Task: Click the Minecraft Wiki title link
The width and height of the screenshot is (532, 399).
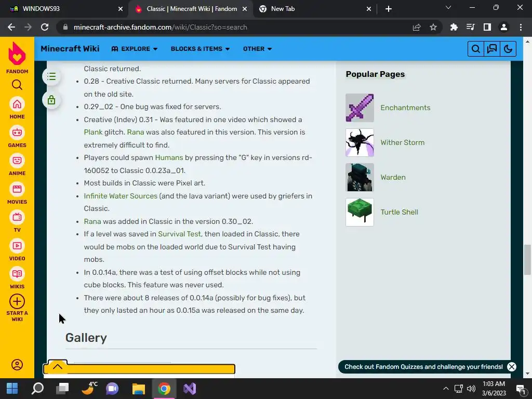Action: click(x=70, y=48)
